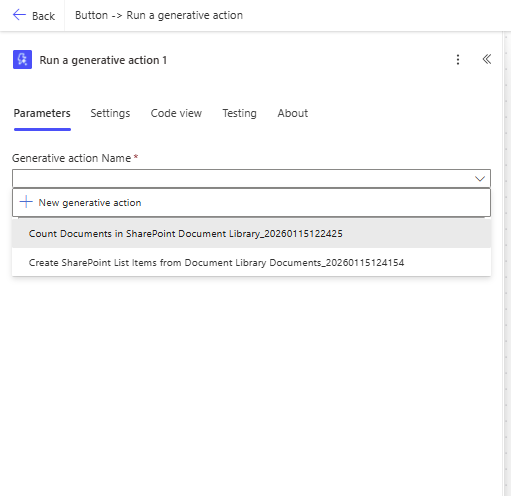View the About tab
The width and height of the screenshot is (511, 496).
point(293,113)
